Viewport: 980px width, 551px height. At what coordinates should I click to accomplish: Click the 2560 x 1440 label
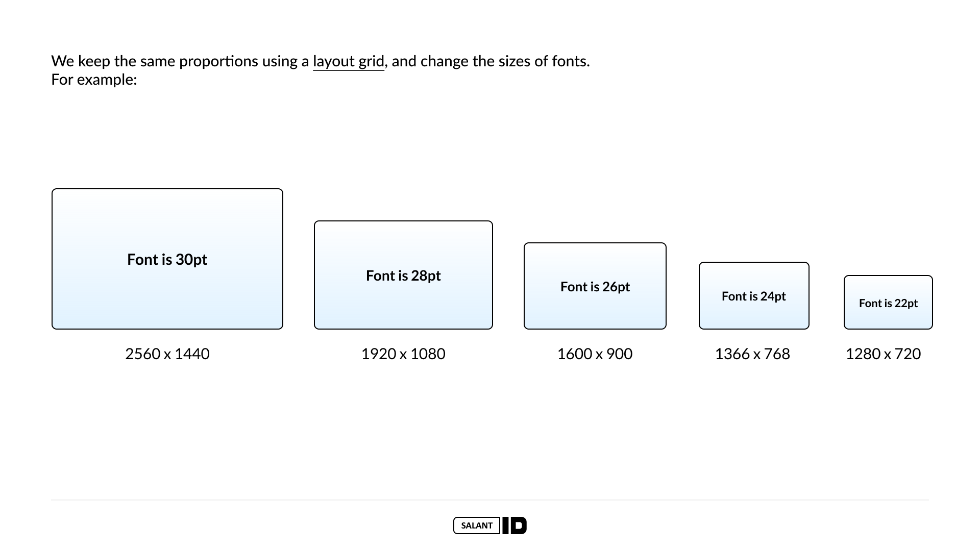(167, 354)
